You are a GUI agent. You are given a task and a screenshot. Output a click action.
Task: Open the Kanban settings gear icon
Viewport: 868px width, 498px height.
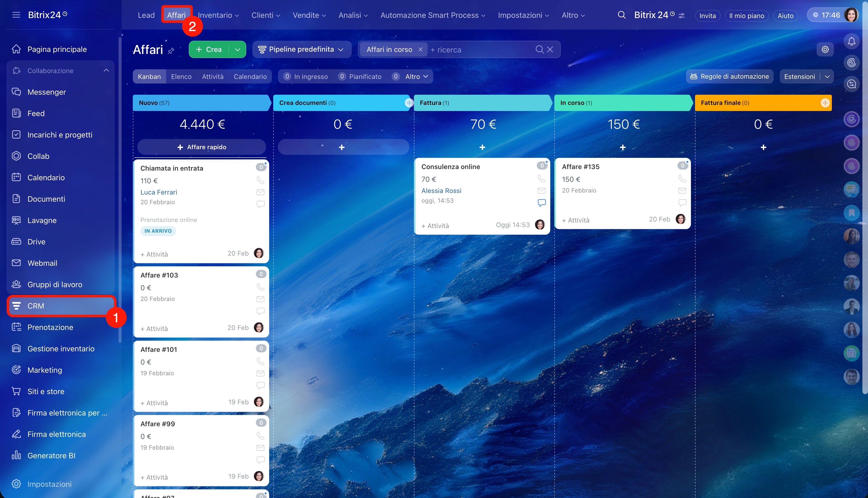coord(825,49)
